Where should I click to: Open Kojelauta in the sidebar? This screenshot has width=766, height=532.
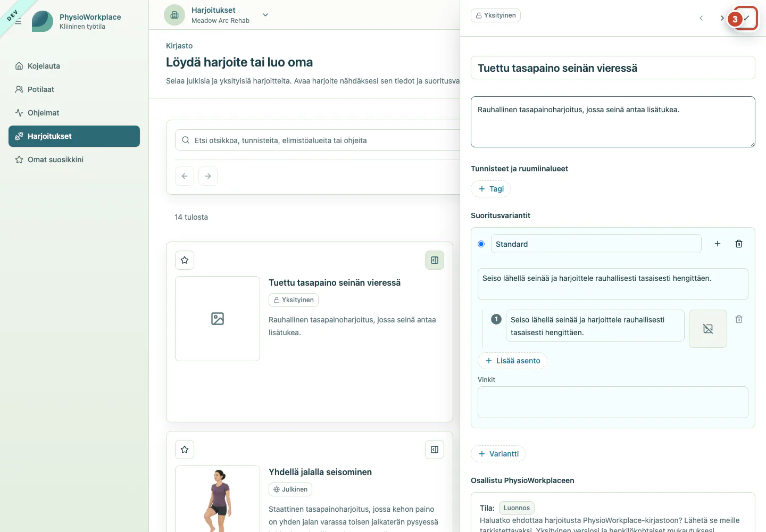tap(74, 66)
